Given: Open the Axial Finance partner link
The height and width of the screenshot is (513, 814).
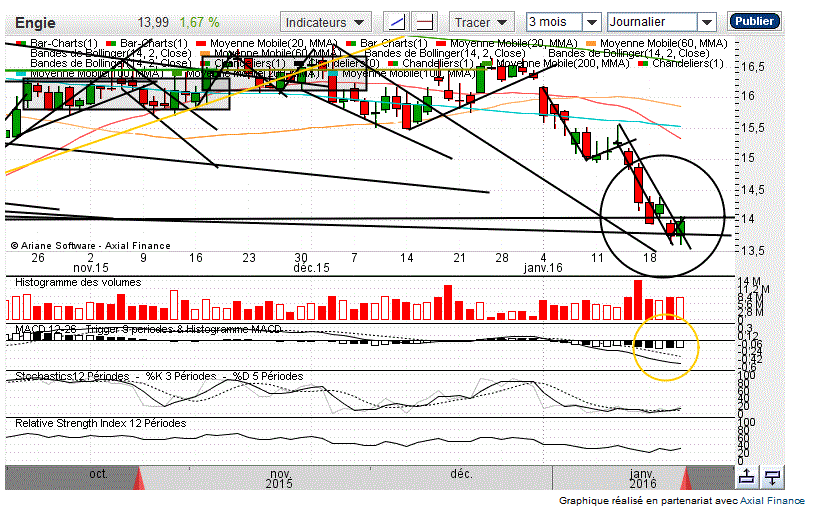Looking at the screenshot, I should 772,501.
